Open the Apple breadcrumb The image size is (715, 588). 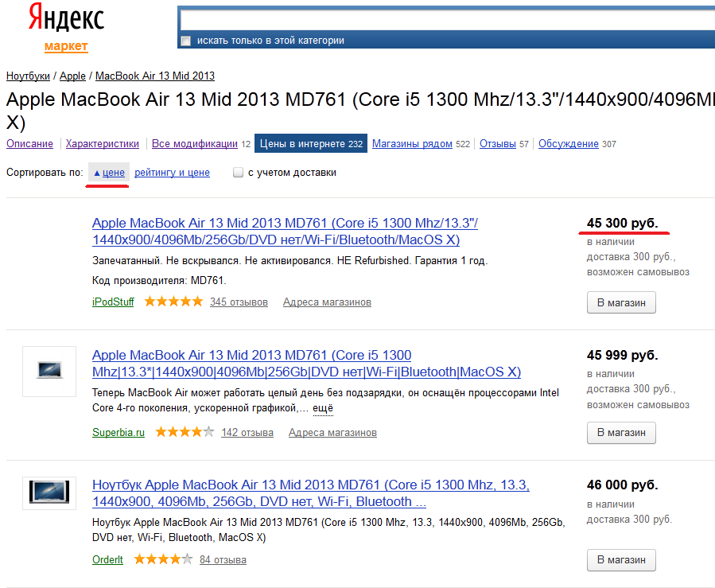pos(72,76)
